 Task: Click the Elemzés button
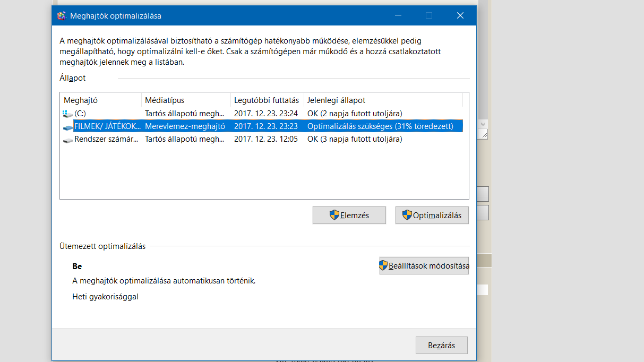pyautogui.click(x=349, y=216)
